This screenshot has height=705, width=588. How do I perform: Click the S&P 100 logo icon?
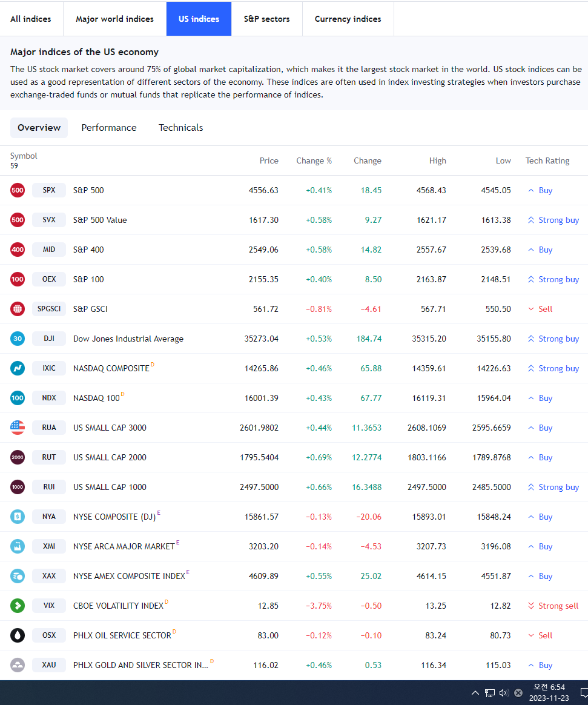click(18, 279)
